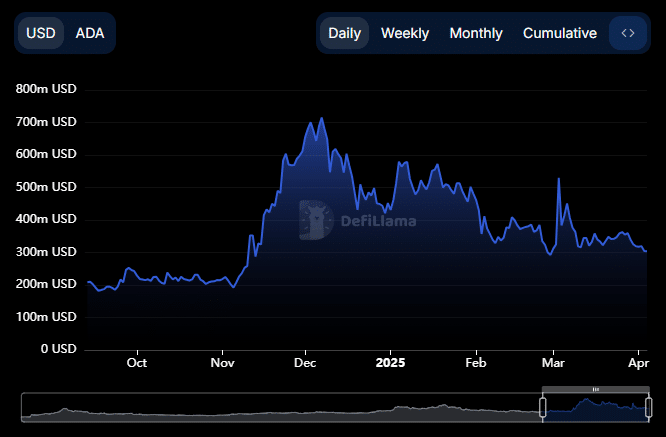Switch to Monthly view
The height and width of the screenshot is (437, 666).
(476, 33)
